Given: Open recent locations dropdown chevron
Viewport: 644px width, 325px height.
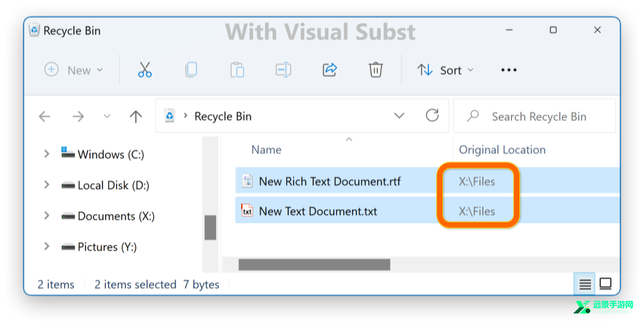Looking at the screenshot, I should pyautogui.click(x=107, y=117).
